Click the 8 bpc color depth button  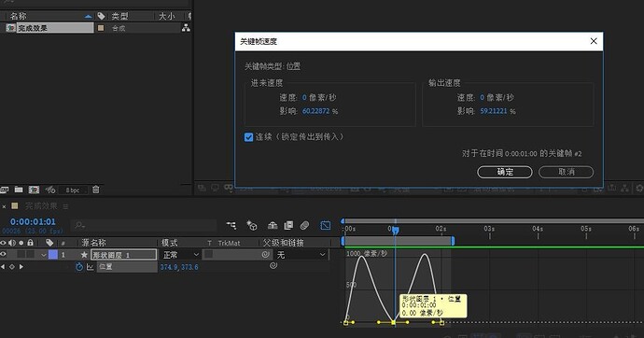[73, 190]
